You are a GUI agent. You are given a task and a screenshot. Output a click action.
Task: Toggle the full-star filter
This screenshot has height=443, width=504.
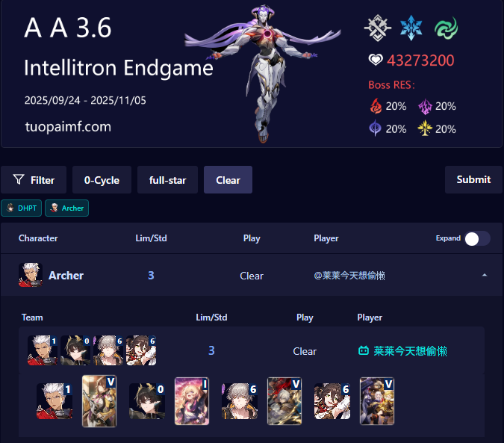167,180
